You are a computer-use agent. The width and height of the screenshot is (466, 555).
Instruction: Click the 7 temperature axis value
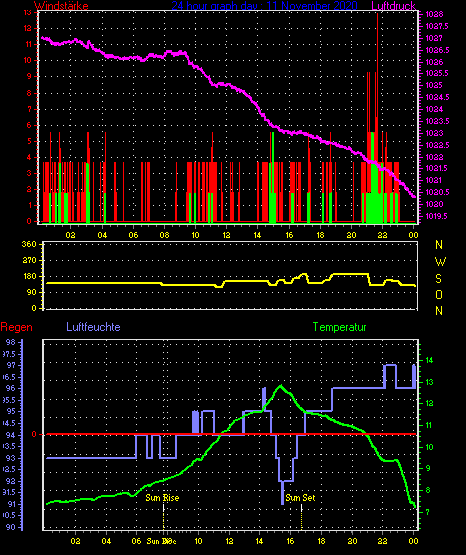(x=428, y=512)
